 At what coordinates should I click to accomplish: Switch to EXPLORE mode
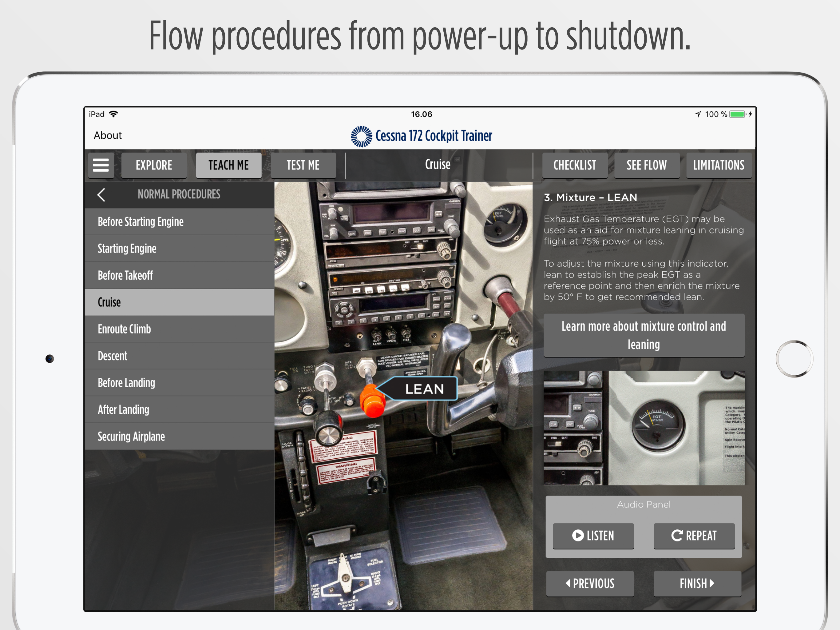154,165
